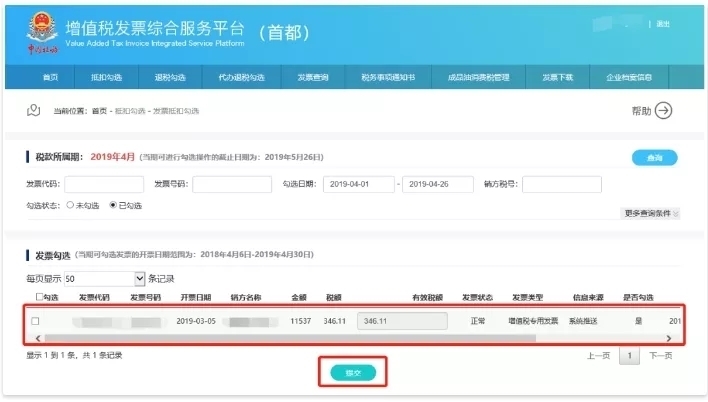Select the 已勾选 radio button
Viewport: 708px width, 402px height.
(x=113, y=205)
